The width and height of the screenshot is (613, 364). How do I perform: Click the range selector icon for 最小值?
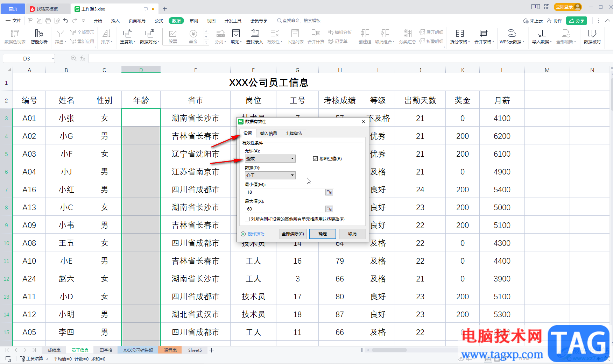329,192
